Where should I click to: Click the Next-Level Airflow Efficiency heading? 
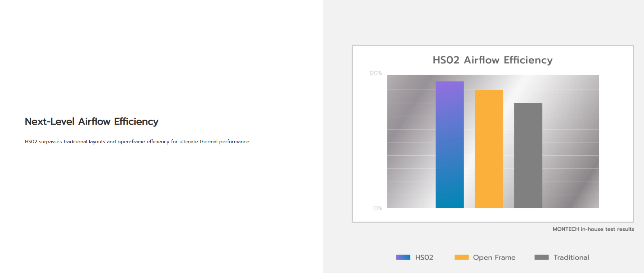point(91,122)
